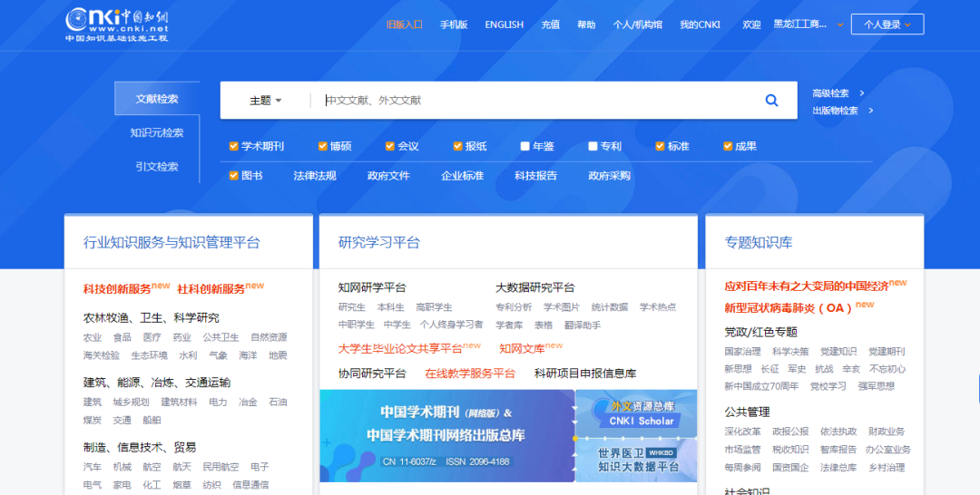This screenshot has width=980, height=495.
Task: Toggle the 成果 checkbox
Action: (x=728, y=146)
